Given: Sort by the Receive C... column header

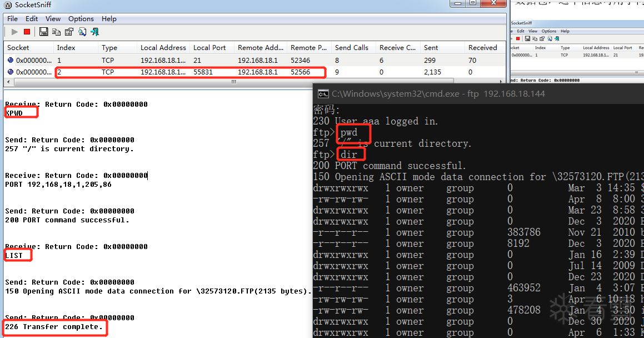Looking at the screenshot, I should (398, 48).
